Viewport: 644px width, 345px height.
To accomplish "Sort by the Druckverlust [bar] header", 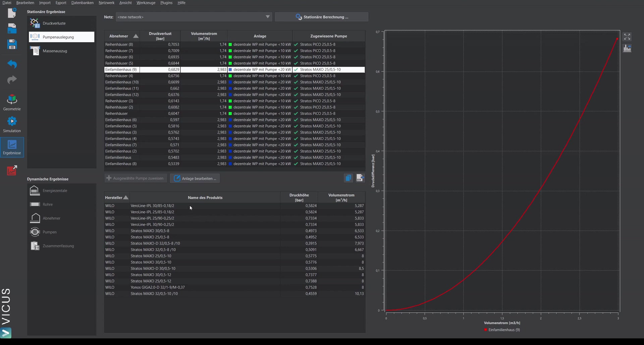I will click(160, 36).
